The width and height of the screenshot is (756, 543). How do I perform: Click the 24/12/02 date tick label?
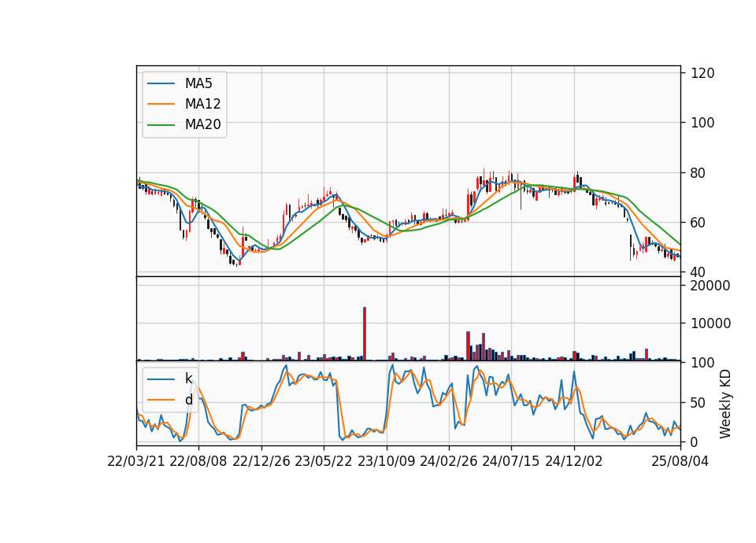pyautogui.click(x=574, y=461)
